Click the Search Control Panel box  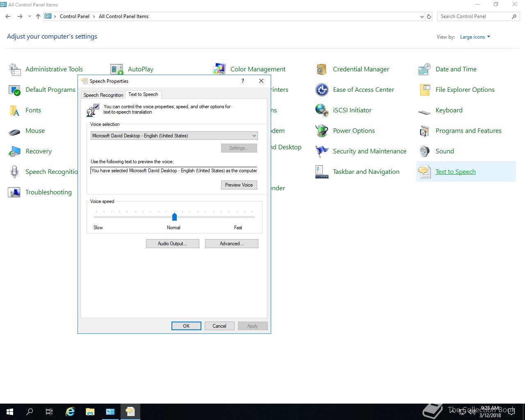coord(478,16)
